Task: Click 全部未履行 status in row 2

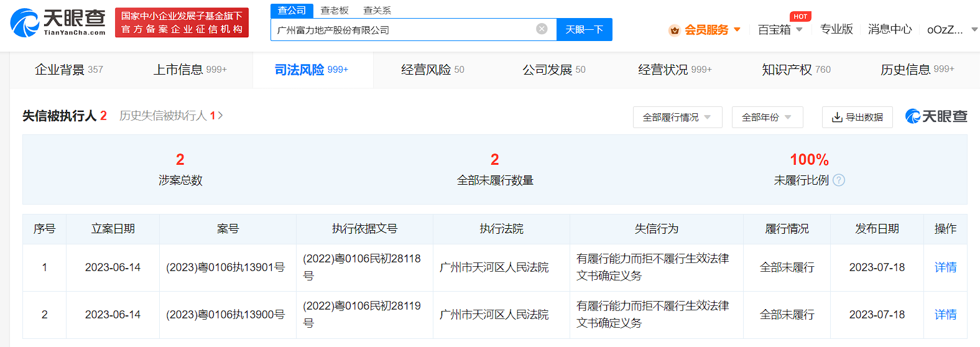Action: [787, 315]
